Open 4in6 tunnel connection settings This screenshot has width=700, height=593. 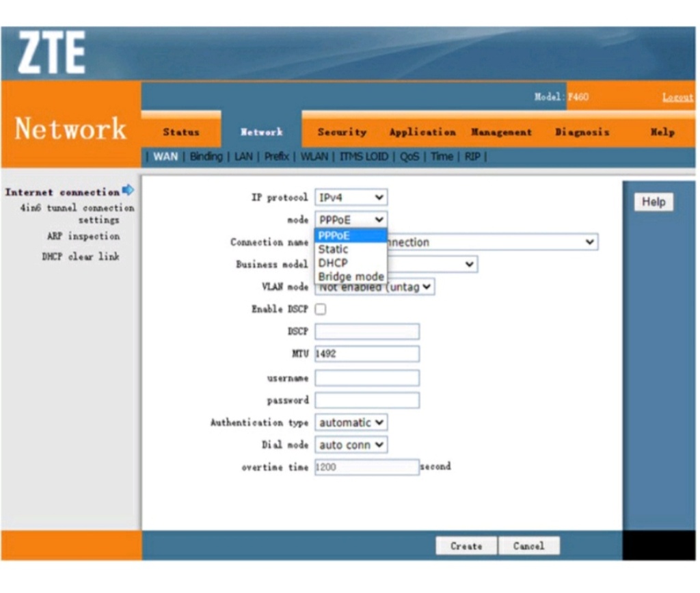(x=77, y=214)
